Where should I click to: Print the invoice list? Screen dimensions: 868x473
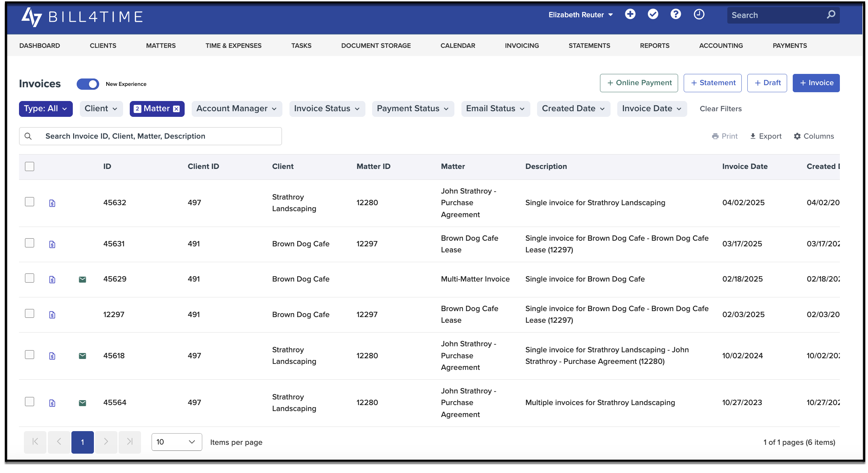coord(725,136)
